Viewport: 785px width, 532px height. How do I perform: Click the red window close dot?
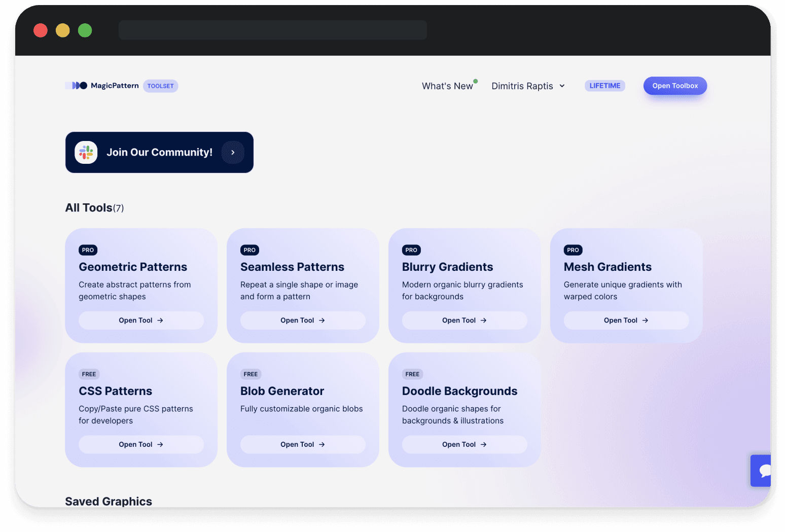coord(41,30)
